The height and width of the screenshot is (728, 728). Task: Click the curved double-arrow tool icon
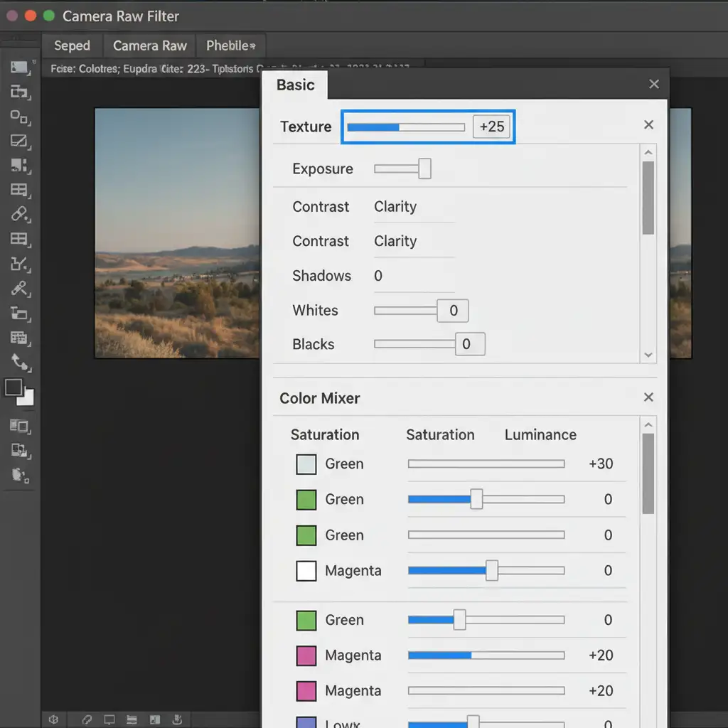coord(19,363)
